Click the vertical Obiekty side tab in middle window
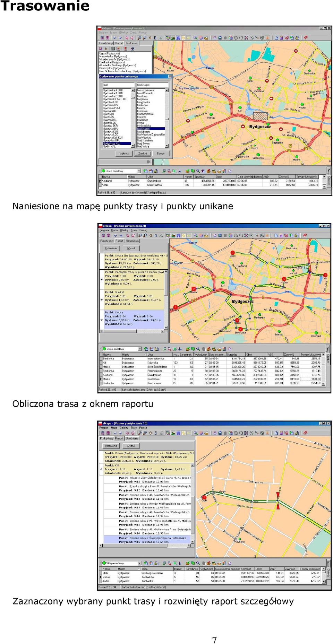The height and width of the screenshot is (644, 333). click(328, 359)
